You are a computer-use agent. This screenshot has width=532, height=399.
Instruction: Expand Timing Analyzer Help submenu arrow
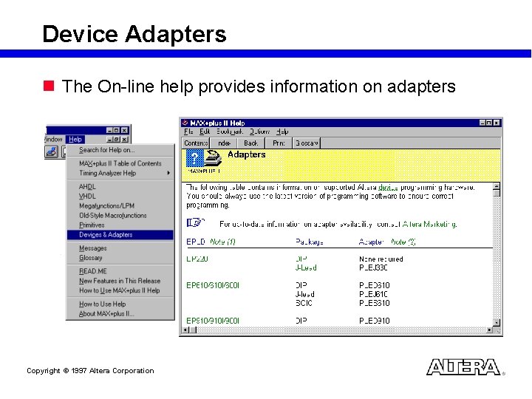tap(168, 173)
